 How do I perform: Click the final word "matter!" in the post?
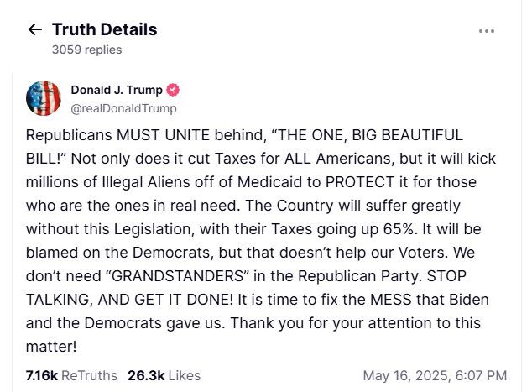click(x=51, y=347)
